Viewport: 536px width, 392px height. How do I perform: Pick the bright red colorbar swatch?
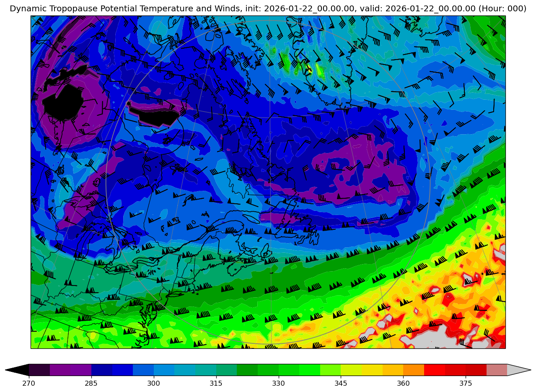tap(434, 370)
